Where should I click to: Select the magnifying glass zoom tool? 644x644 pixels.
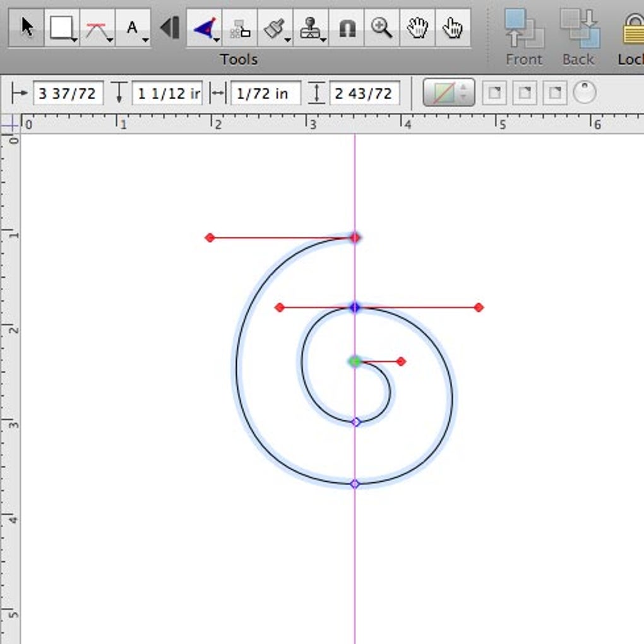point(381,28)
